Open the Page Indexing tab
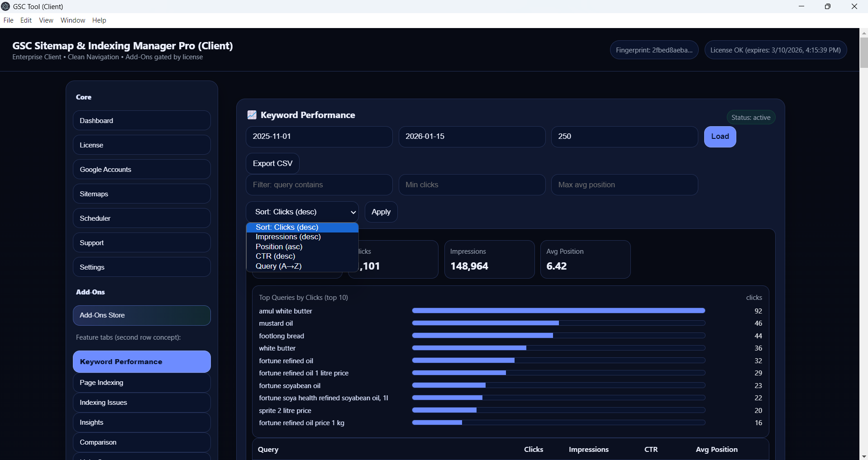This screenshot has height=460, width=868. [141, 383]
